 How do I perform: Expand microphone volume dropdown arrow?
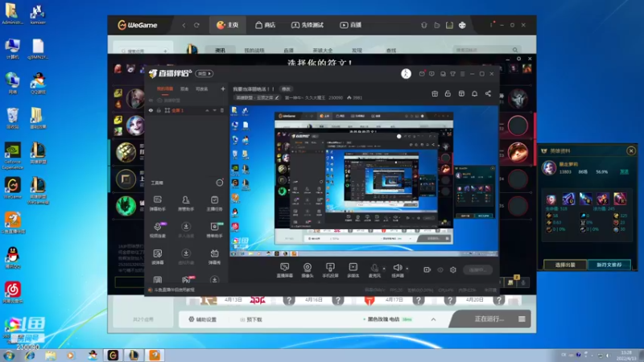pyautogui.click(x=384, y=269)
